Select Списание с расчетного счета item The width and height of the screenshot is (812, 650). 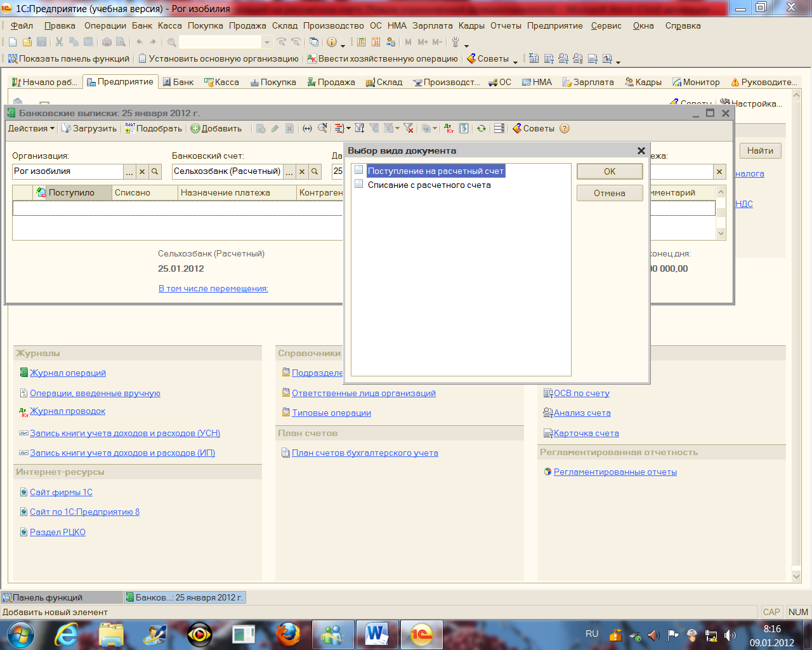(x=429, y=185)
